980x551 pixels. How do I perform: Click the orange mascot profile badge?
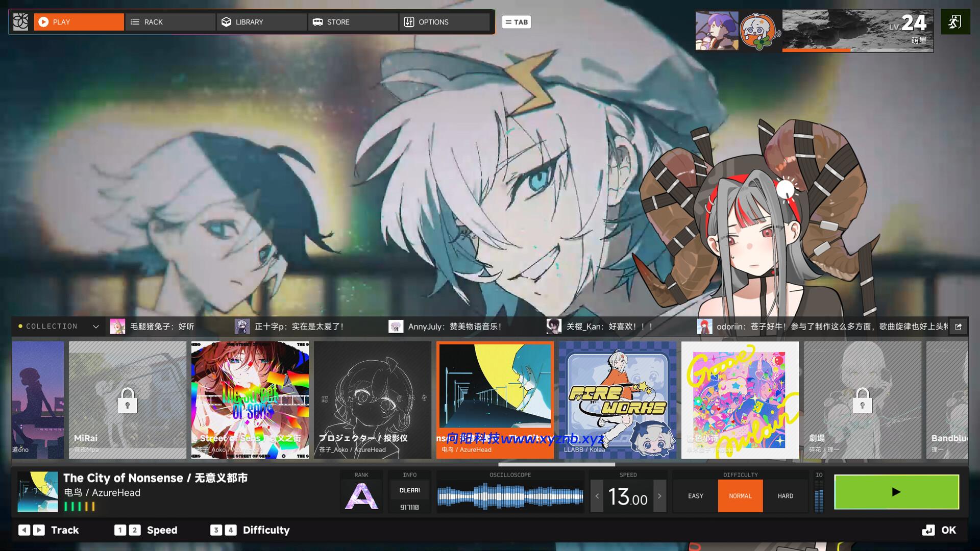click(759, 31)
